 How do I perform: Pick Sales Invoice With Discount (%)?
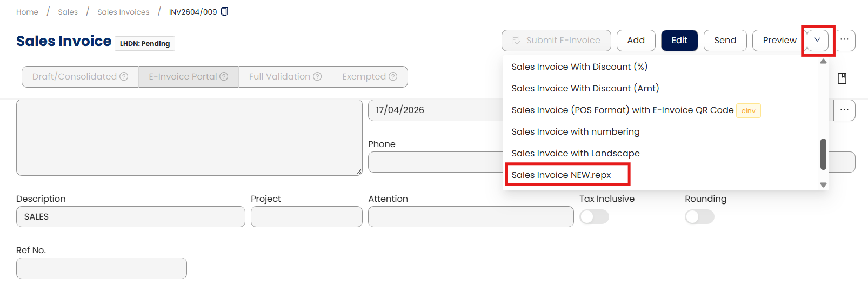pyautogui.click(x=579, y=67)
